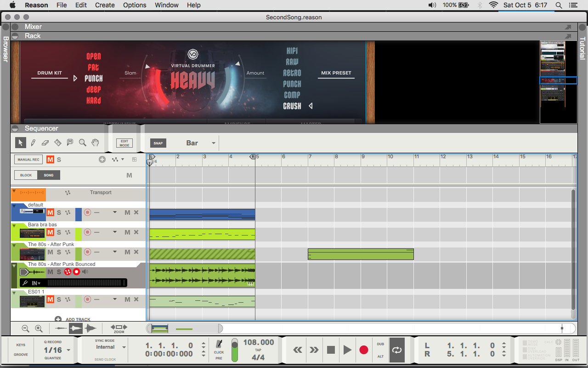Screen dimensions: 588x368
Task: Toggle monitor speaker icon on audio track
Action: click(85, 272)
